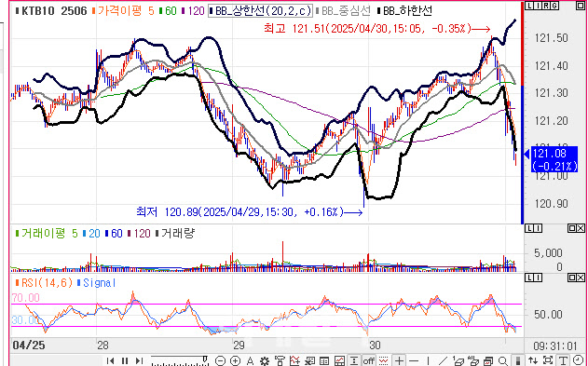Open the data table view icon
This screenshot has height=366, width=588.
(x=324, y=360)
